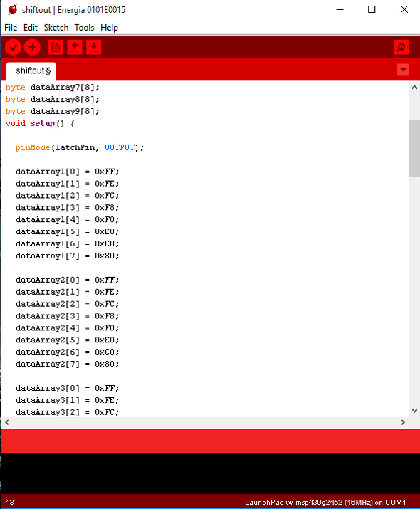Open the Sketch menu
Screen dimensions: 420x509
tap(56, 28)
